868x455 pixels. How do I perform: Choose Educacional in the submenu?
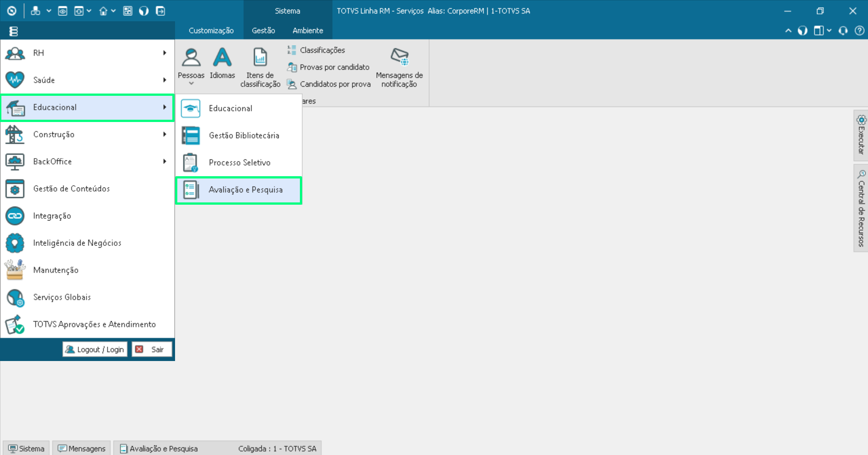pos(238,108)
